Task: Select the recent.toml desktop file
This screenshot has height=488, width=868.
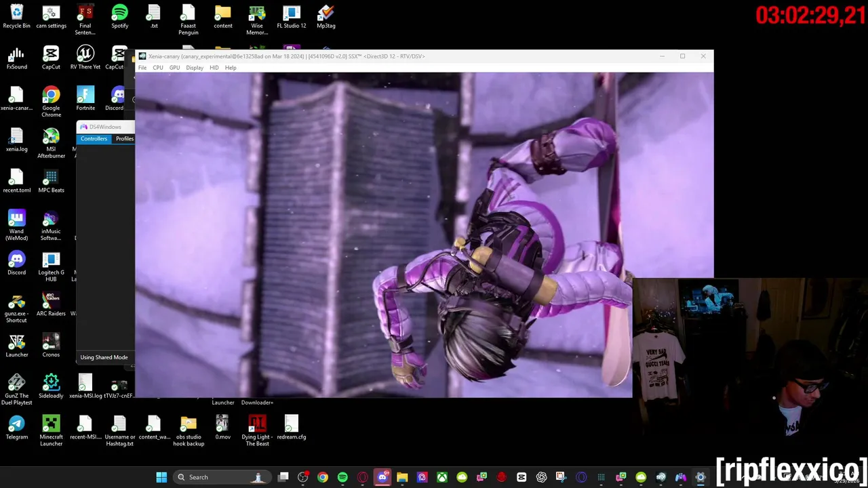Action: pyautogui.click(x=16, y=182)
